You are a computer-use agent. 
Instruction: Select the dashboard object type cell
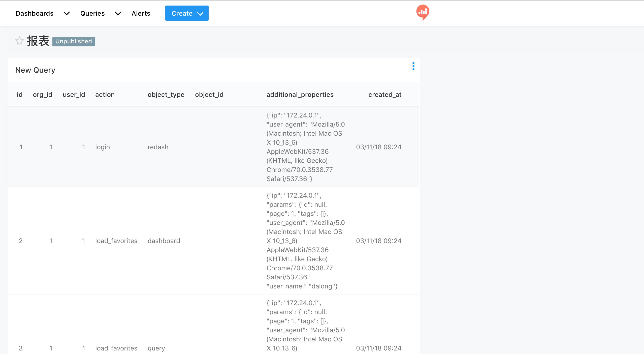[x=164, y=241]
